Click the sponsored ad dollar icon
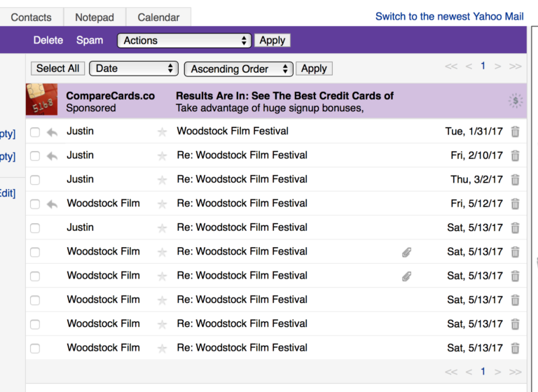538x392 pixels. point(516,101)
